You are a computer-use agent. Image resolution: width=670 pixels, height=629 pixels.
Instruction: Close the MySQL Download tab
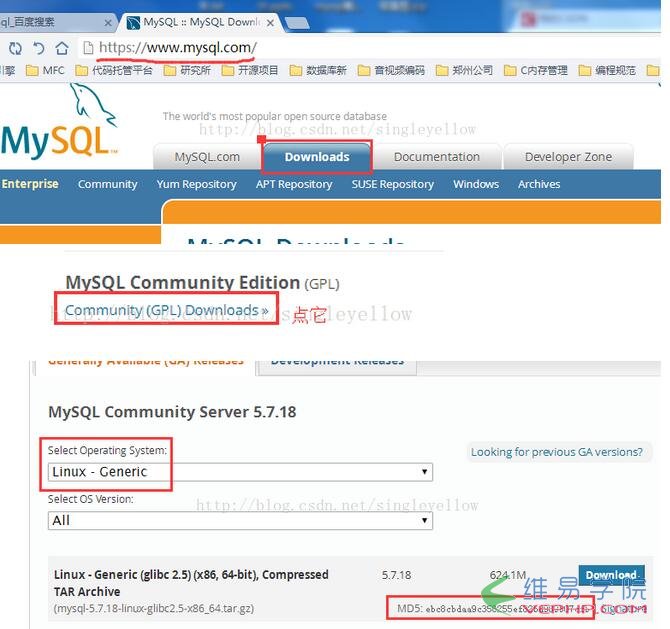pos(270,23)
